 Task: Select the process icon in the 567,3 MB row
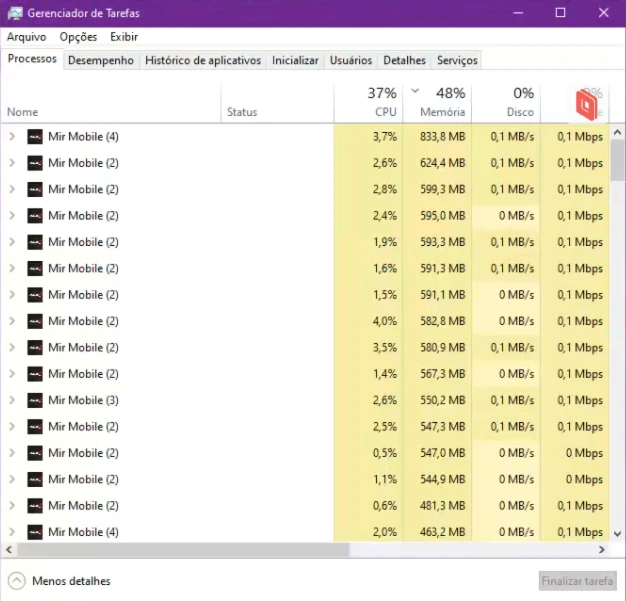(35, 374)
